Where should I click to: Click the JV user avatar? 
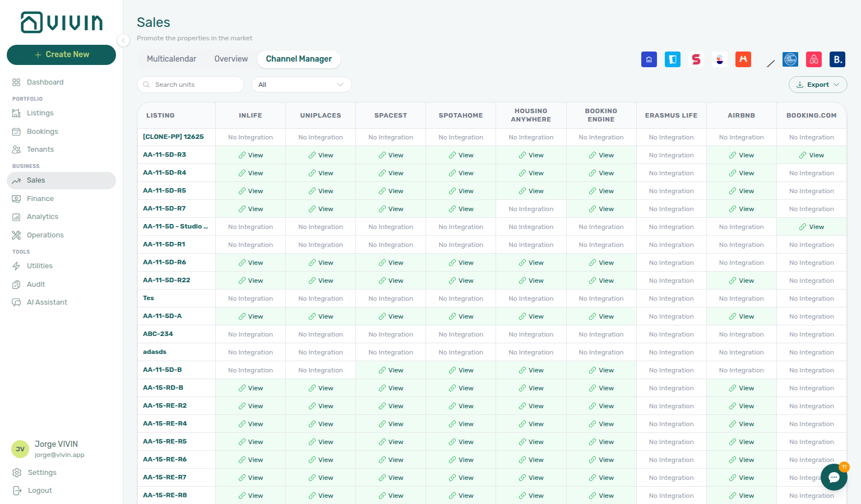pos(20,449)
